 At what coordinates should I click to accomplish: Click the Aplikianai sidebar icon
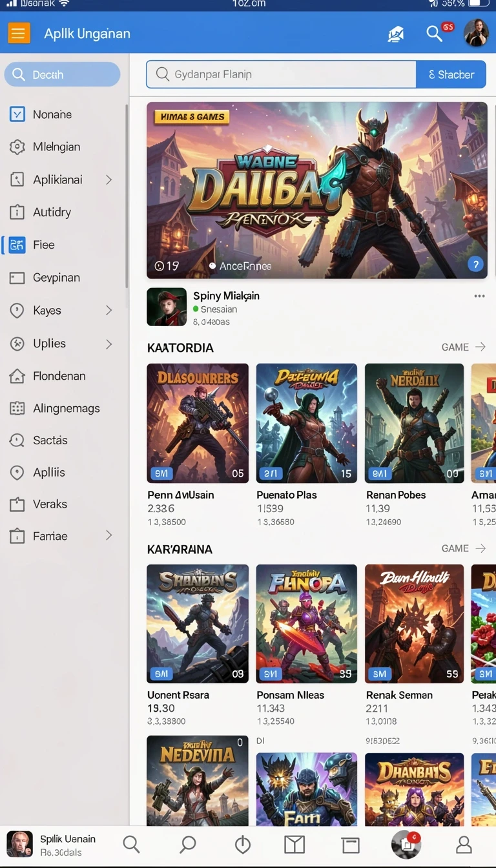(x=17, y=180)
